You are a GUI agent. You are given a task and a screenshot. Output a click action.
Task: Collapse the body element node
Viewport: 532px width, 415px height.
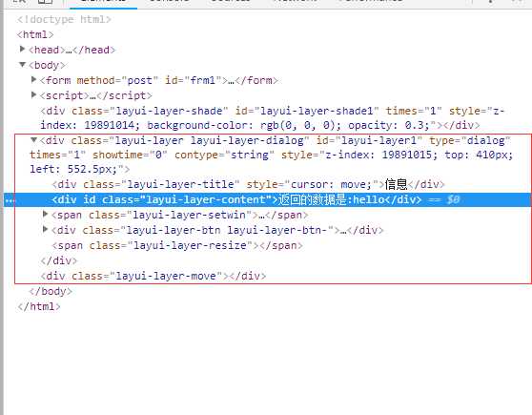(x=22, y=64)
